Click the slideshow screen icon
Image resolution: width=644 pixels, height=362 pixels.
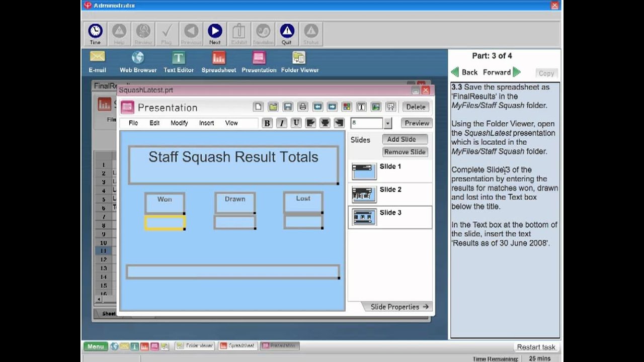[x=391, y=107]
